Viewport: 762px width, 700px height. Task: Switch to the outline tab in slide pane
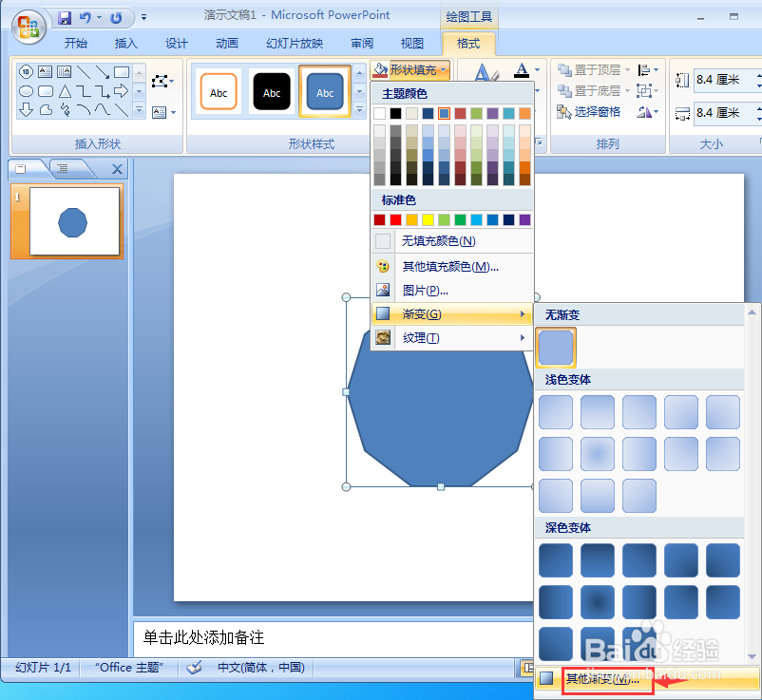62,168
